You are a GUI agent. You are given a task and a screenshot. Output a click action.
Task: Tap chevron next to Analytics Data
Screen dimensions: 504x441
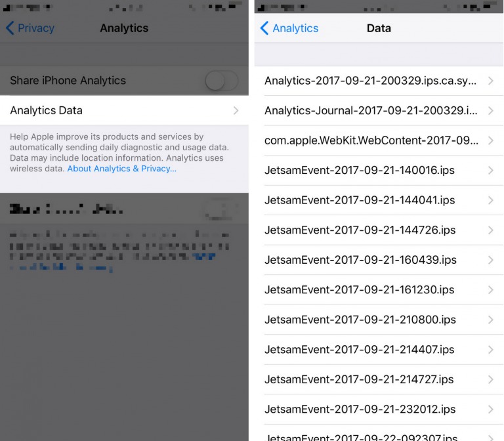pyautogui.click(x=236, y=111)
